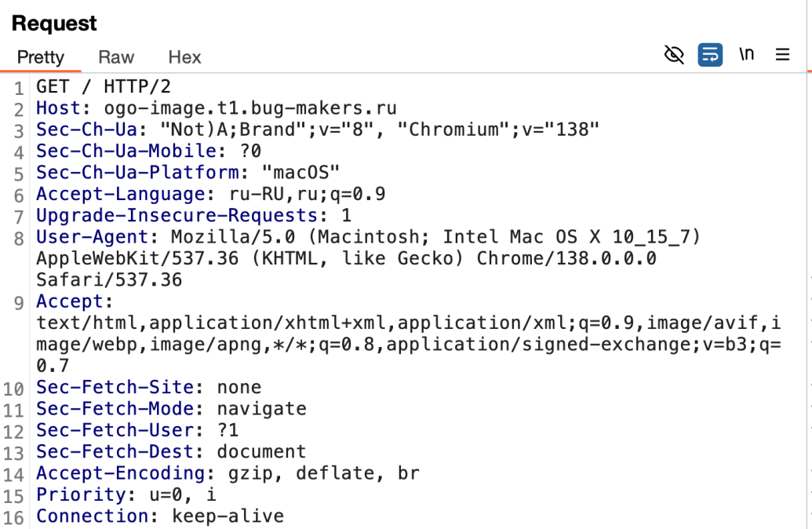Click the Sec-Fetch-Dest header name
Viewport: 812px width, 529px height.
click(x=115, y=452)
